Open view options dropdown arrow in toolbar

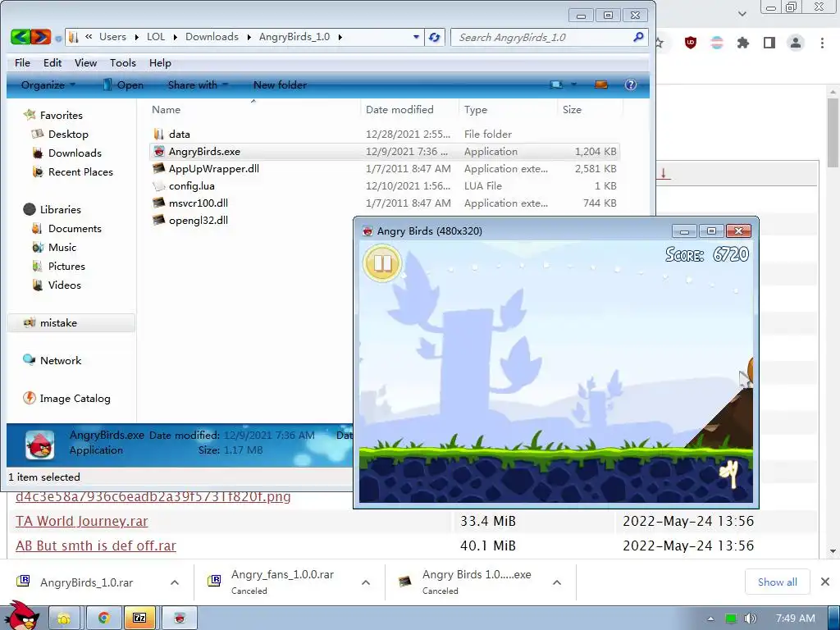[x=573, y=84]
